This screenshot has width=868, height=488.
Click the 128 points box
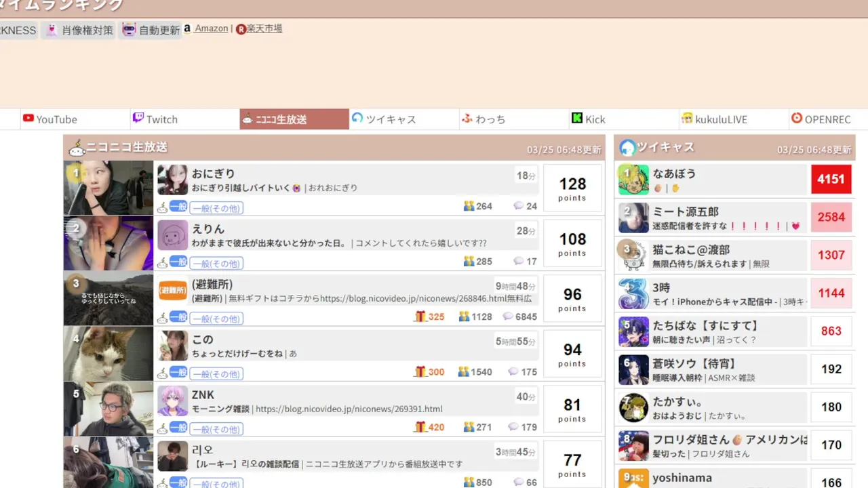point(572,188)
